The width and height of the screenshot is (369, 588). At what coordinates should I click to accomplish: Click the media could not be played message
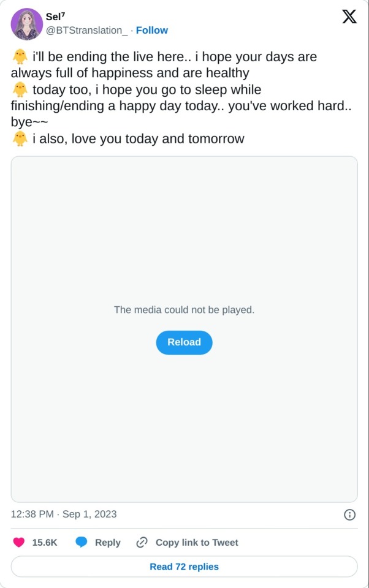[x=184, y=310]
